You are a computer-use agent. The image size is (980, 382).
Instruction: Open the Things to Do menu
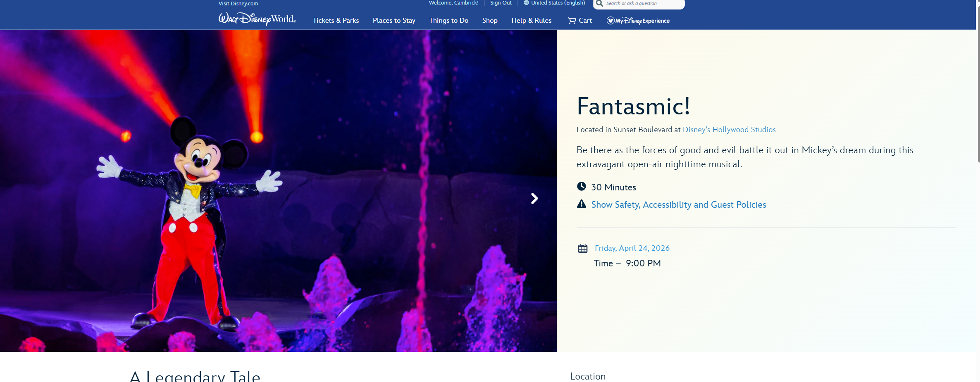click(448, 21)
